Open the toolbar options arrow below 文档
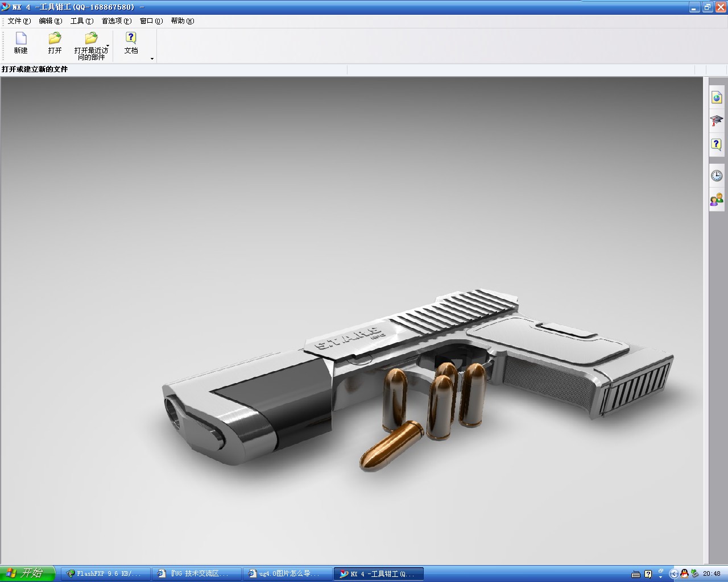This screenshot has width=728, height=582. tap(152, 59)
